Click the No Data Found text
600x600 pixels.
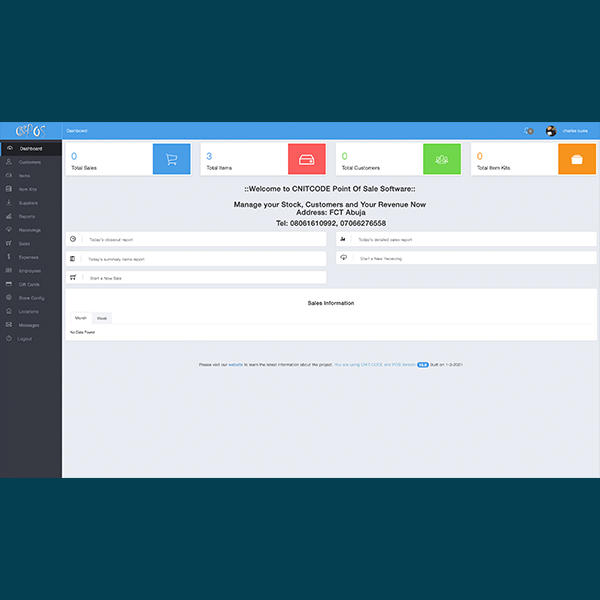coord(82,332)
